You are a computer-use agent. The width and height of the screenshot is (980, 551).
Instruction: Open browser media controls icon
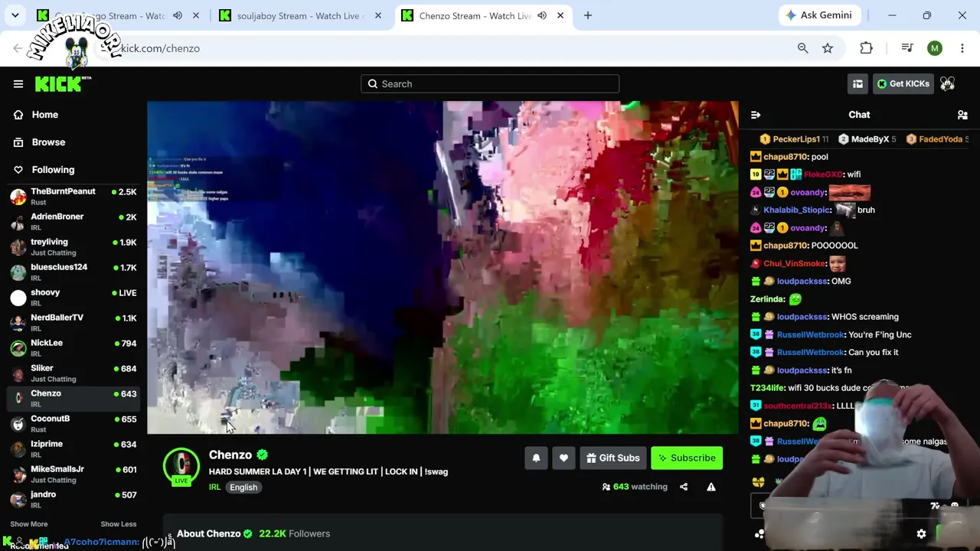tap(907, 48)
